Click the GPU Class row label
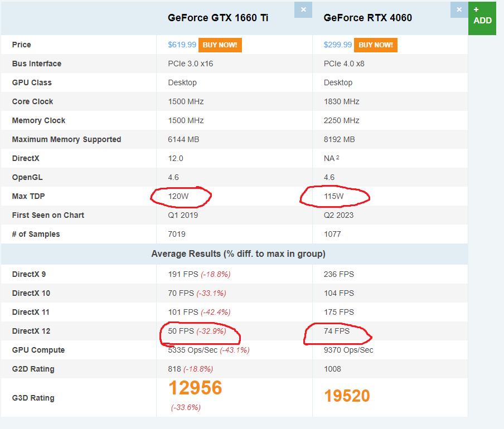Viewport: 504px width, 429px height. pyautogui.click(x=32, y=82)
